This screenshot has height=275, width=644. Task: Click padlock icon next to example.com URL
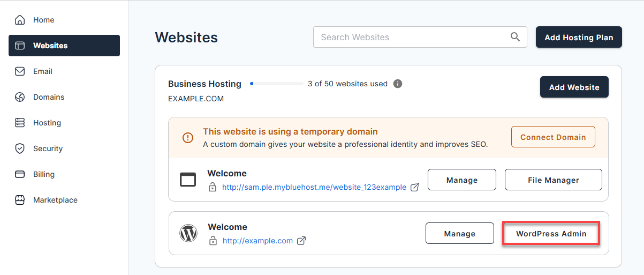(x=213, y=241)
